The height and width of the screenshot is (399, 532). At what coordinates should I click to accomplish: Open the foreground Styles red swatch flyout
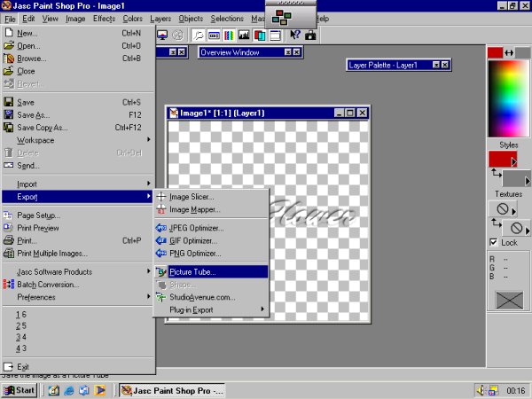503,159
